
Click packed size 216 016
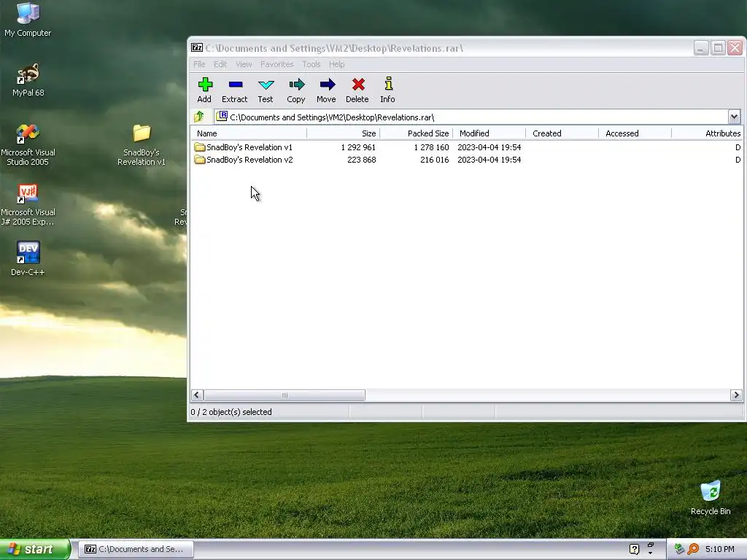click(x=435, y=160)
